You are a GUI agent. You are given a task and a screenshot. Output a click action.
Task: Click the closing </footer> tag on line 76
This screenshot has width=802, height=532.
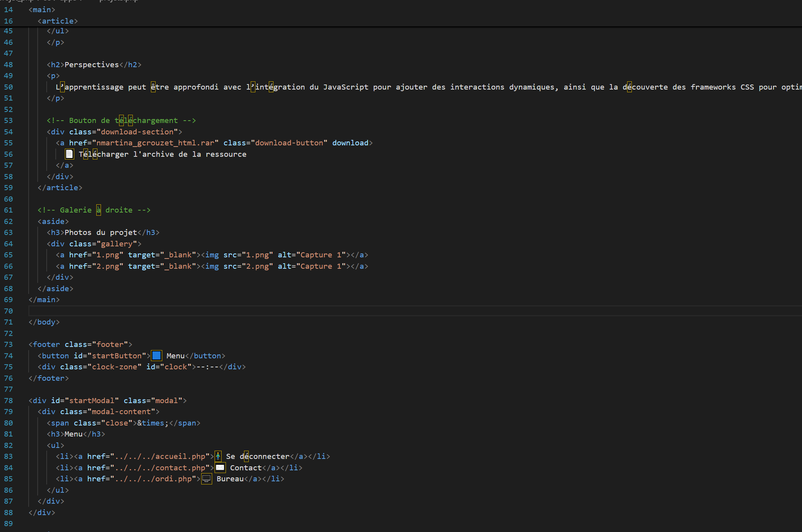(49, 378)
